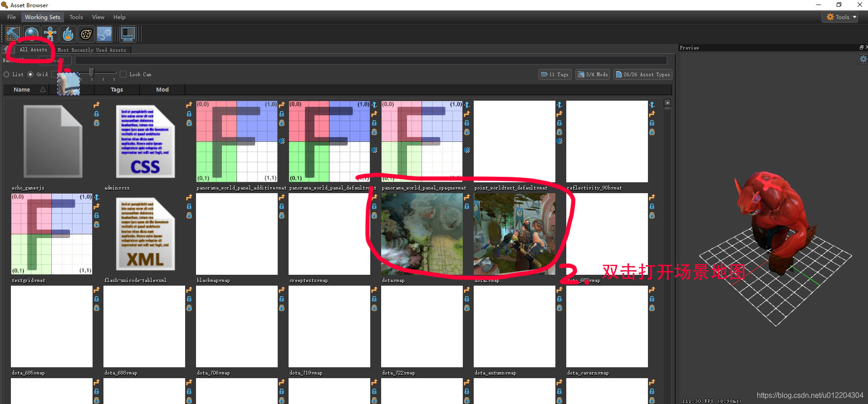Click checkered sphere icon beside panorama_world_panel_additive.vmat
This screenshot has width=868, height=404.
coord(282,141)
